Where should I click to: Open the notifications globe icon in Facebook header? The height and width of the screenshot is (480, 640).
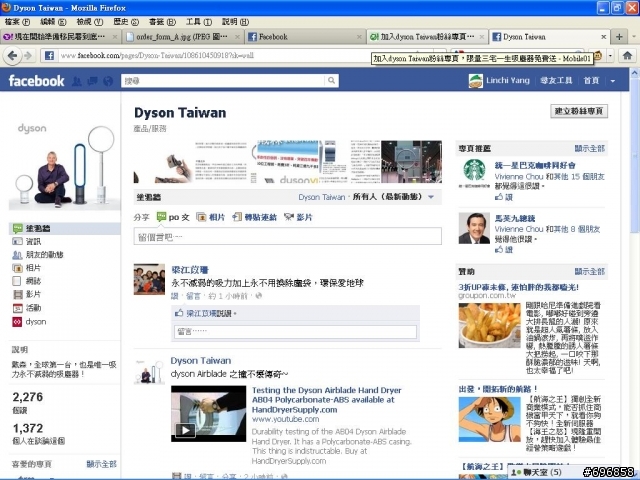coord(108,81)
